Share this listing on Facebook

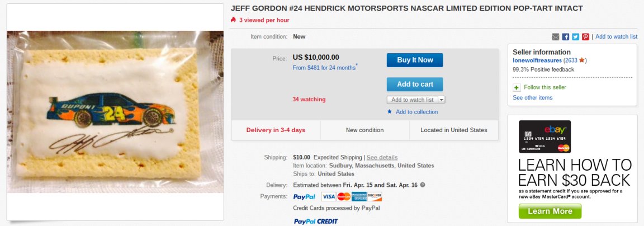pyautogui.click(x=566, y=37)
